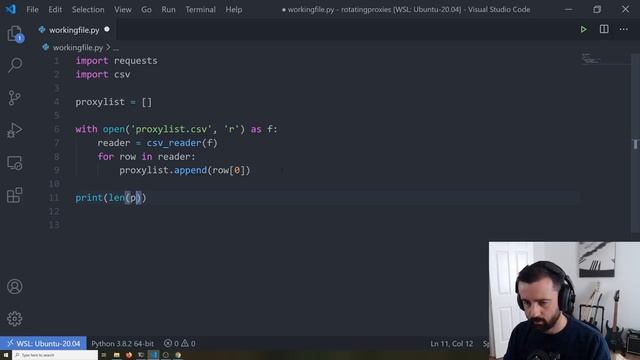Click the code minimap preview
The image size is (640, 360).
pyautogui.click(x=590, y=59)
